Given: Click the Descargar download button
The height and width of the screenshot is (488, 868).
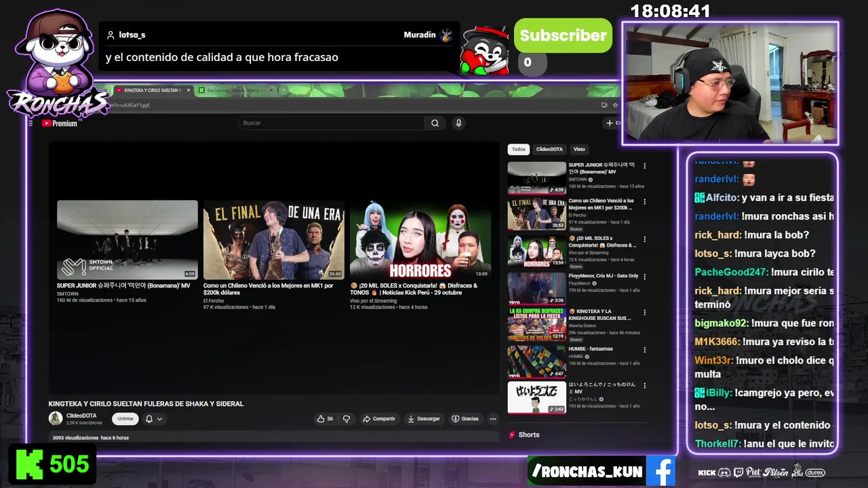Looking at the screenshot, I should 424,419.
